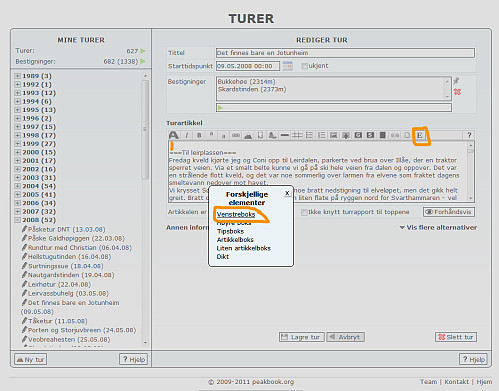Choose Tipsboks in elements popup
Image resolution: width=499 pixels, height=391 pixels.
[230, 231]
